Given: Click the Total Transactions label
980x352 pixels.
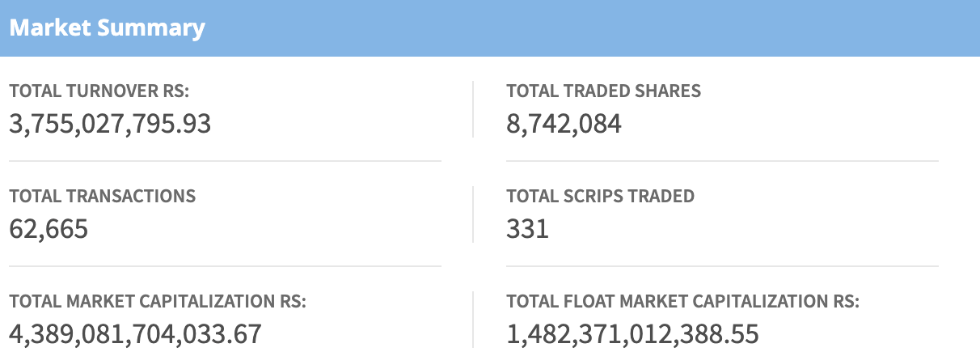Looking at the screenshot, I should coord(102,196).
